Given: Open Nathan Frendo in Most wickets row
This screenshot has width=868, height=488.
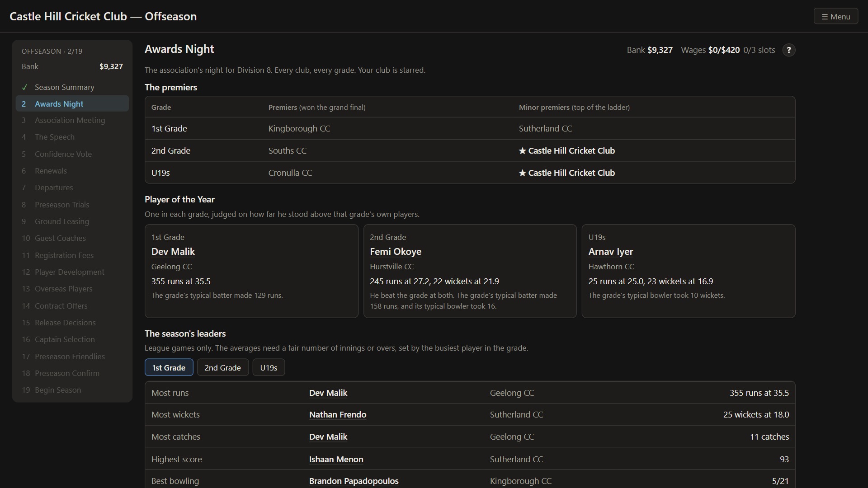Looking at the screenshot, I should (x=338, y=415).
